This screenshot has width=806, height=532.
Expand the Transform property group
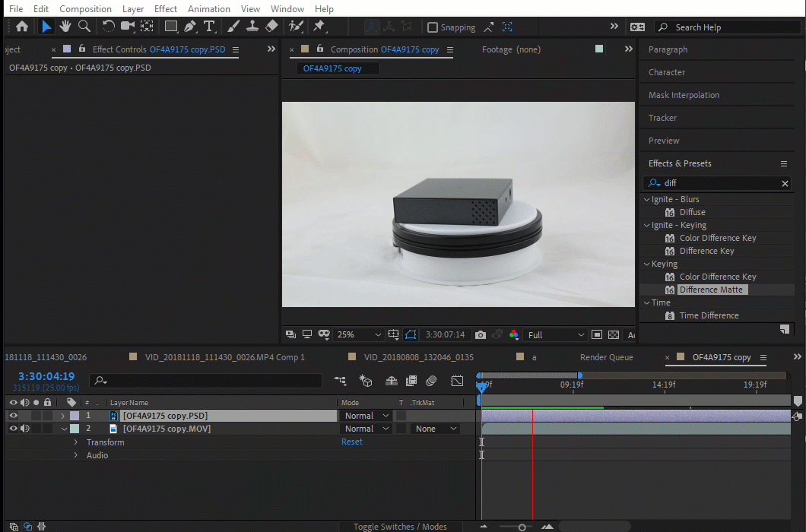[75, 442]
